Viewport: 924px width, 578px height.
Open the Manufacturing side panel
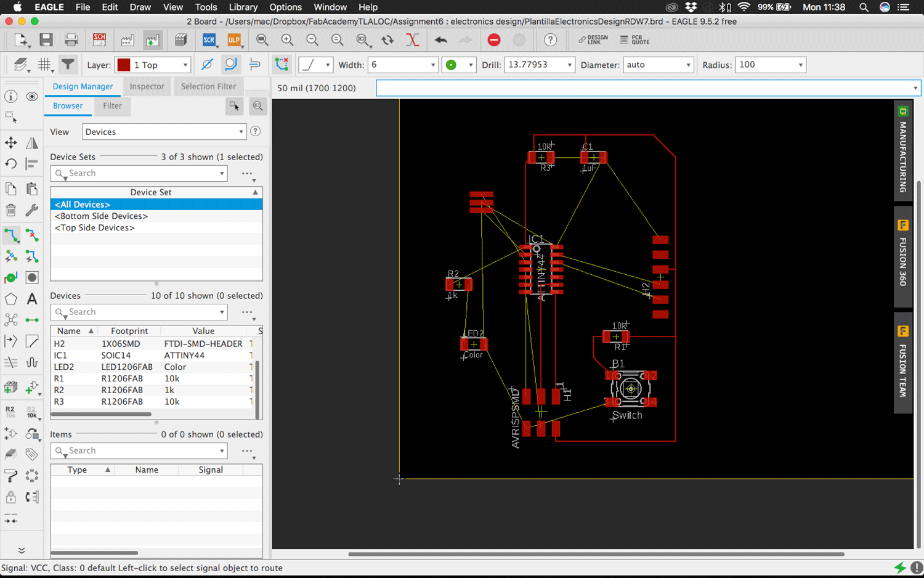click(x=902, y=152)
